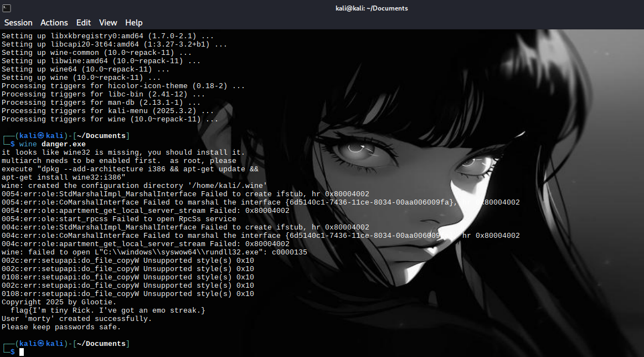This screenshot has width=644, height=357.
Task: Open the View menu
Action: pos(108,23)
